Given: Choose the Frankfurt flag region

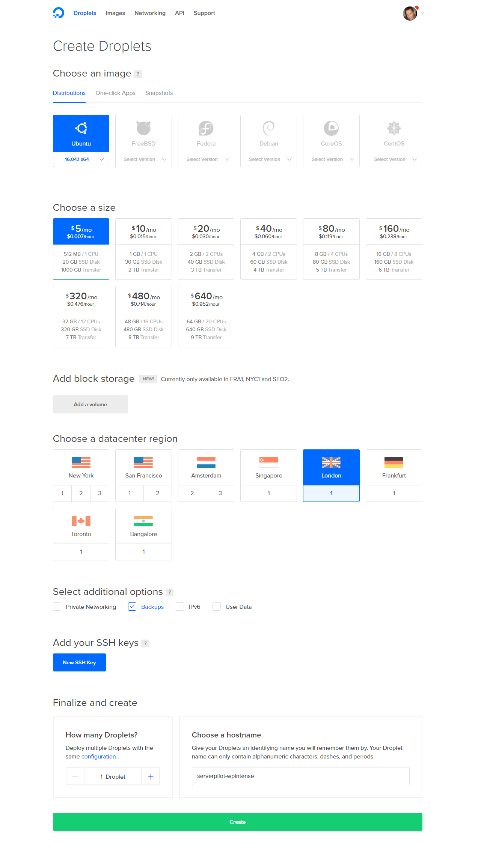Looking at the screenshot, I should pos(394,463).
